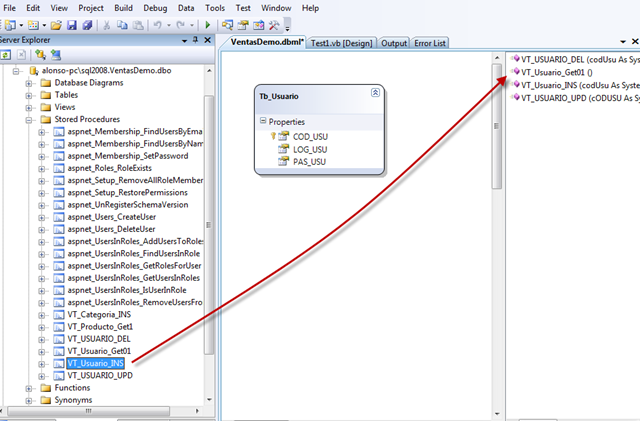
Task: Select VT_USUARIO_UPD in the methods pane
Action: [x=580, y=98]
